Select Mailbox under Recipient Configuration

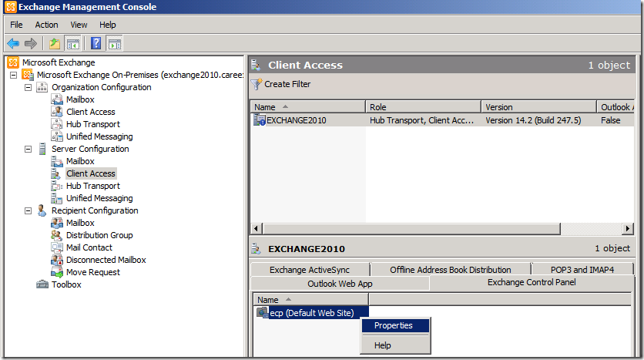pyautogui.click(x=80, y=223)
